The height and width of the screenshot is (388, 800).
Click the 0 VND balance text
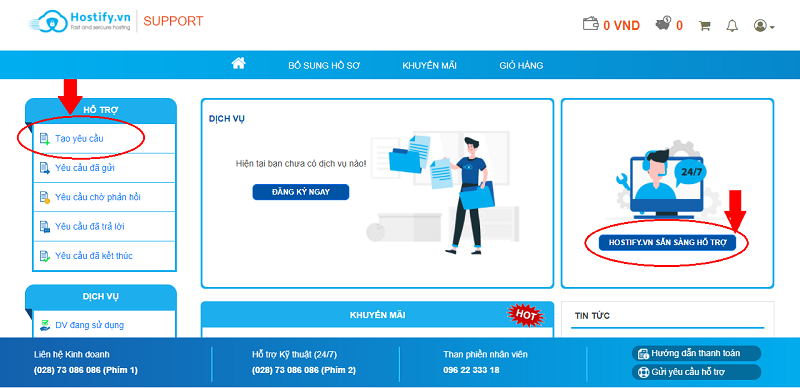[x=621, y=25]
